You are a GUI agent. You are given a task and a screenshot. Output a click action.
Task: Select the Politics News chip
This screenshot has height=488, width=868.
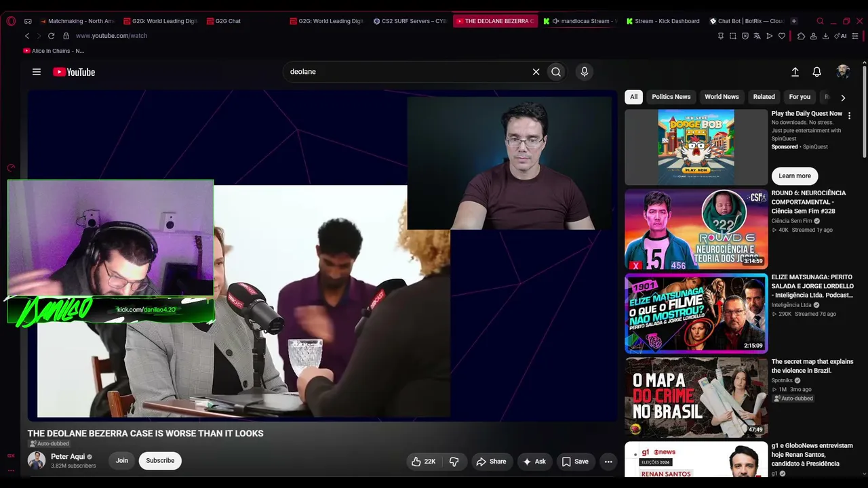[671, 97]
